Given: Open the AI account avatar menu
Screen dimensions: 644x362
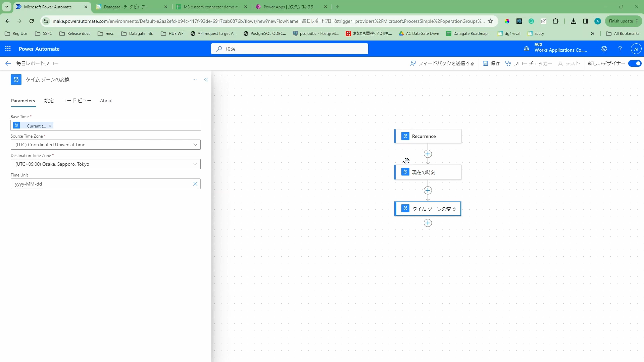Looking at the screenshot, I should (636, 49).
